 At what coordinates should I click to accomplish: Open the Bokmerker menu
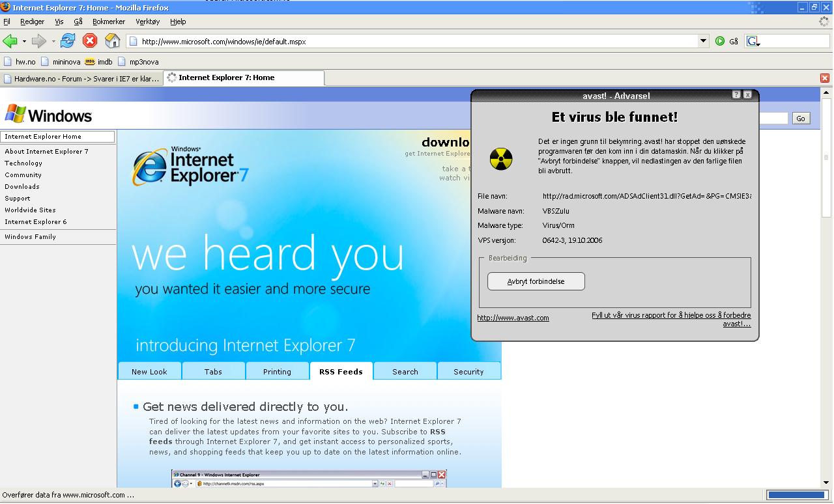click(108, 21)
